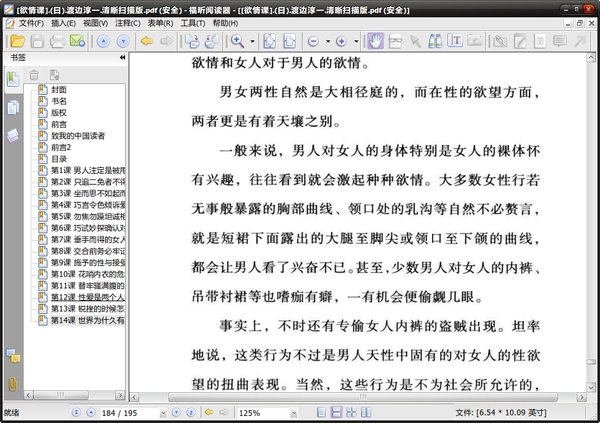Click the Save disk icon
Screen dimensions: 600x423
pos(36,41)
